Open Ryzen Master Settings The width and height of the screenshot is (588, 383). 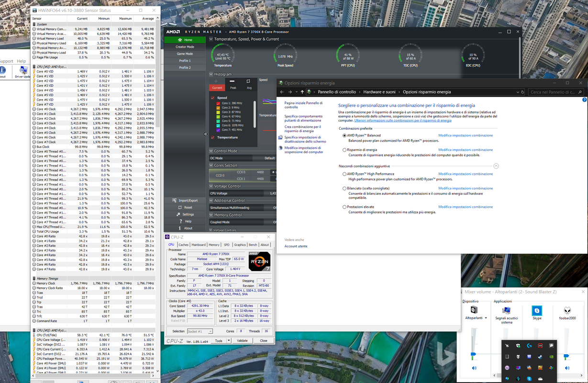pos(185,214)
